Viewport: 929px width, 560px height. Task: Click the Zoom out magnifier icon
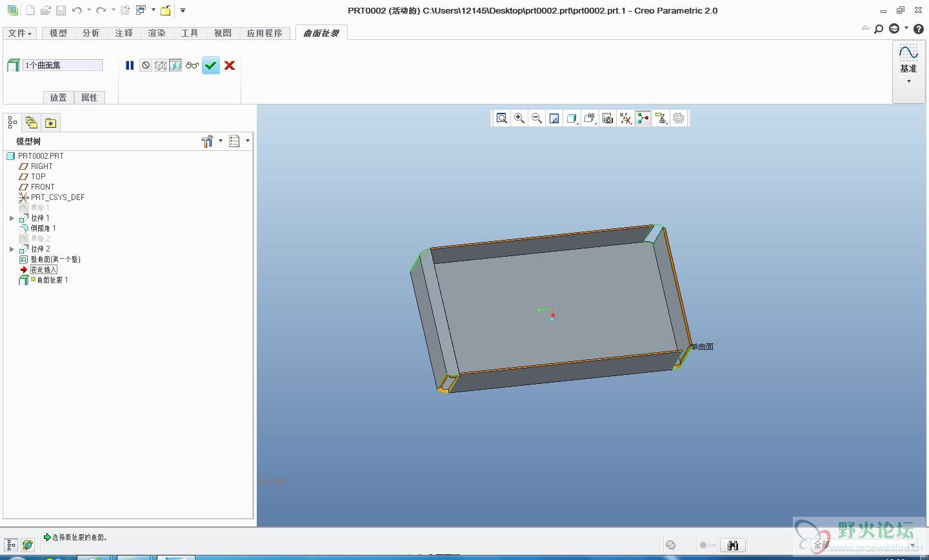tap(537, 118)
